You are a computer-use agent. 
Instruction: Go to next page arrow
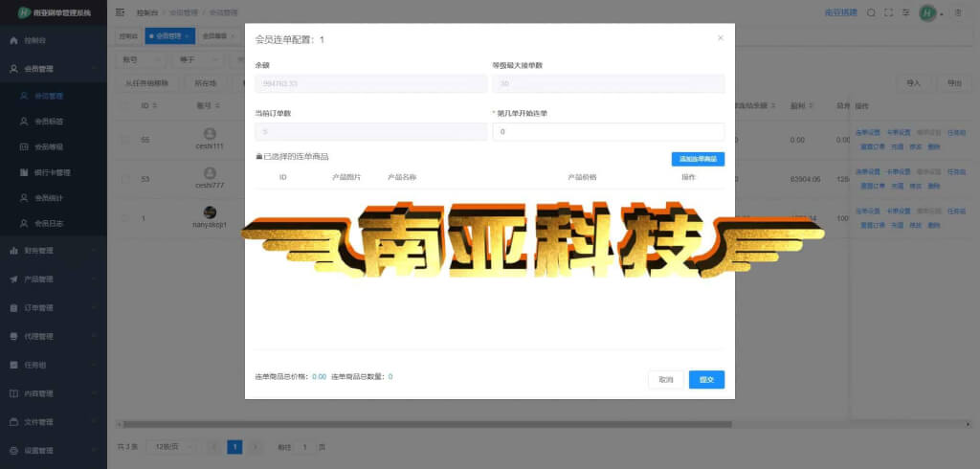click(255, 447)
